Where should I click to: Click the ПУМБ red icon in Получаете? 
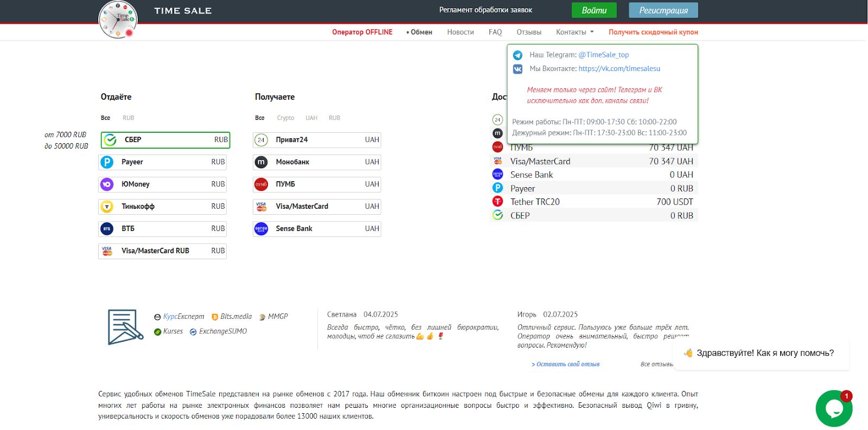(261, 184)
